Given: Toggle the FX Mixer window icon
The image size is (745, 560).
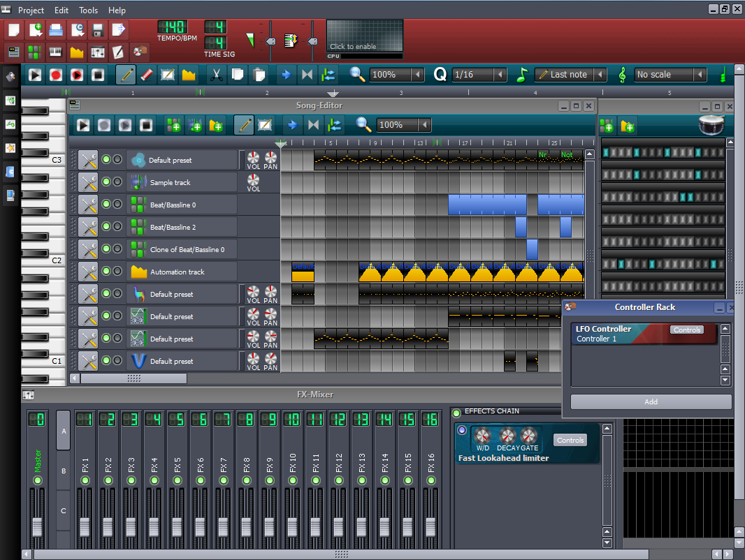Looking at the screenshot, I should [x=99, y=52].
